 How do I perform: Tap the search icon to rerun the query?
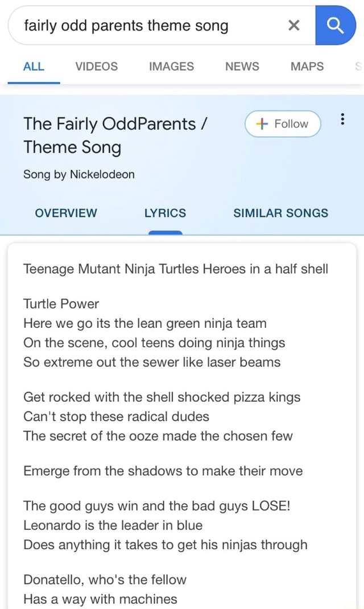coord(336,25)
